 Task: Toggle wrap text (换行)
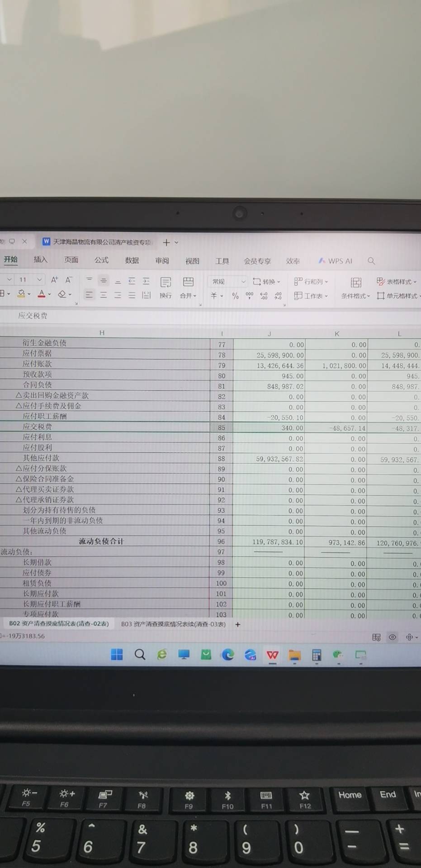coord(166,288)
